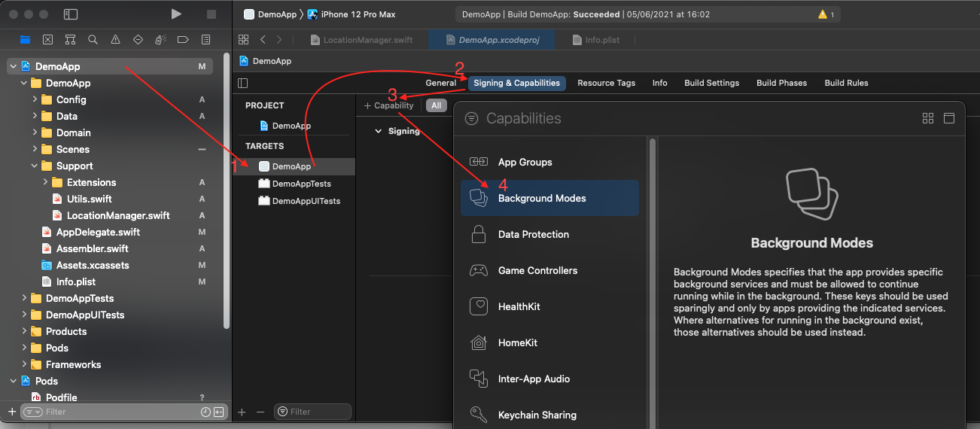Add a new target with plus icon

pos(242,412)
